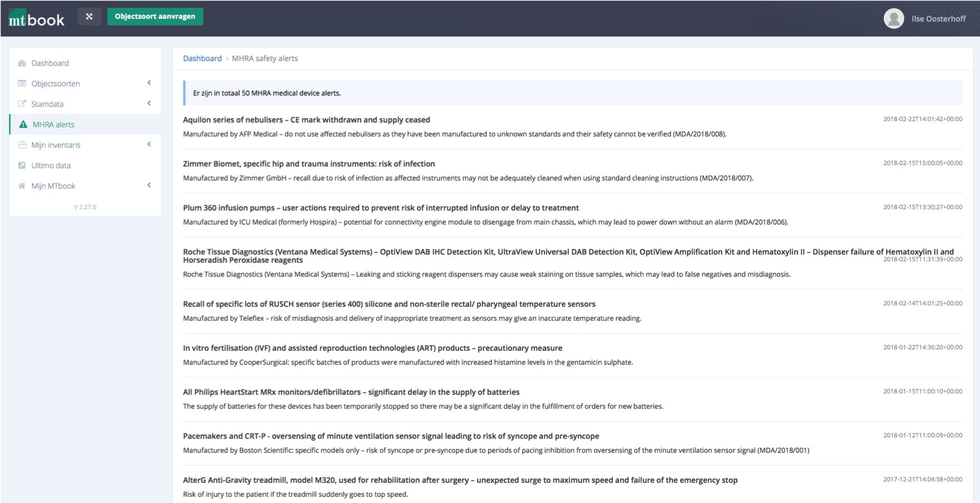The image size is (980, 503).
Task: Click battery supply stopped description
Action: (423, 406)
